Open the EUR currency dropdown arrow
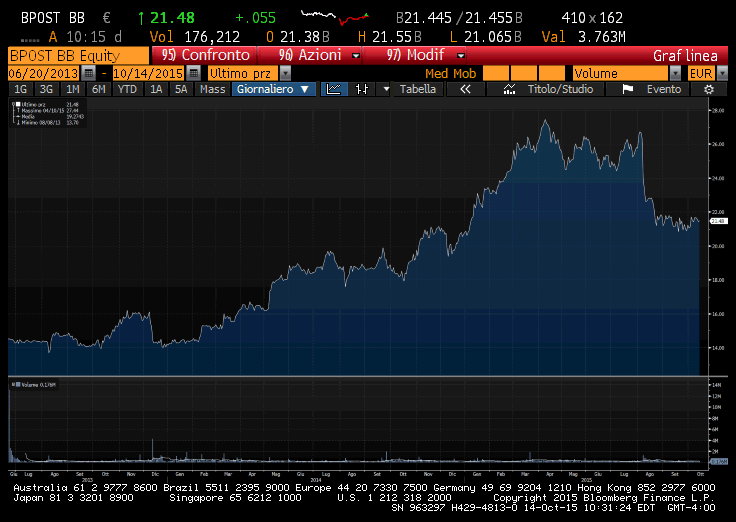 [722, 73]
